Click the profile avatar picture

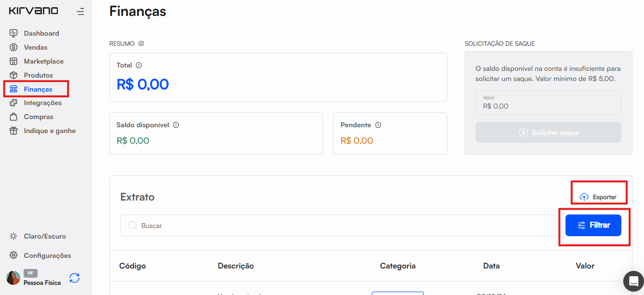13,278
